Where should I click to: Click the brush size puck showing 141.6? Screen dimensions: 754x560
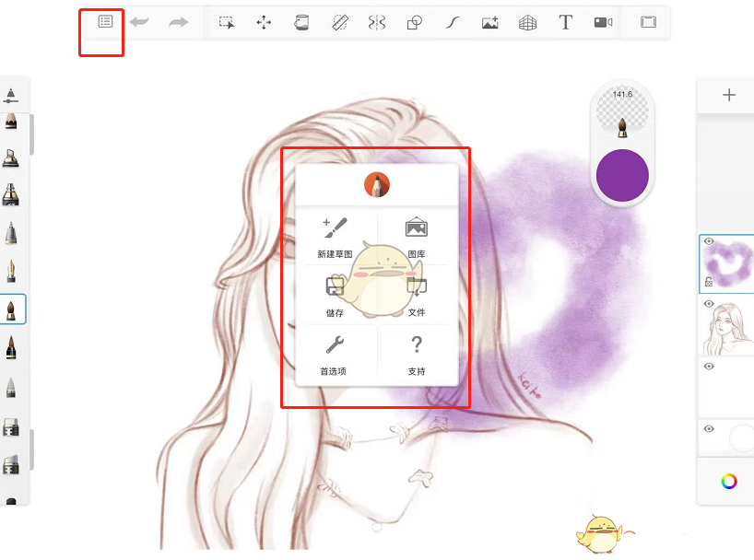click(x=622, y=111)
